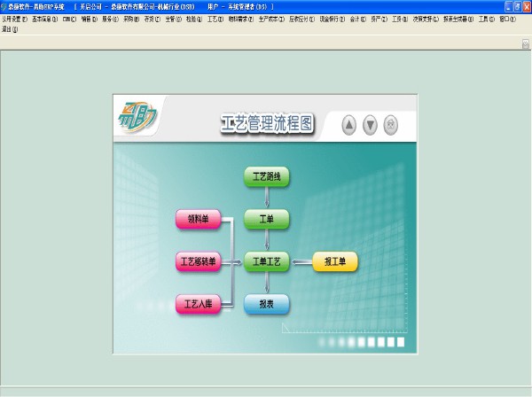This screenshot has height=397, width=532.
Task: Open the blue 报表 node
Action: (267, 304)
